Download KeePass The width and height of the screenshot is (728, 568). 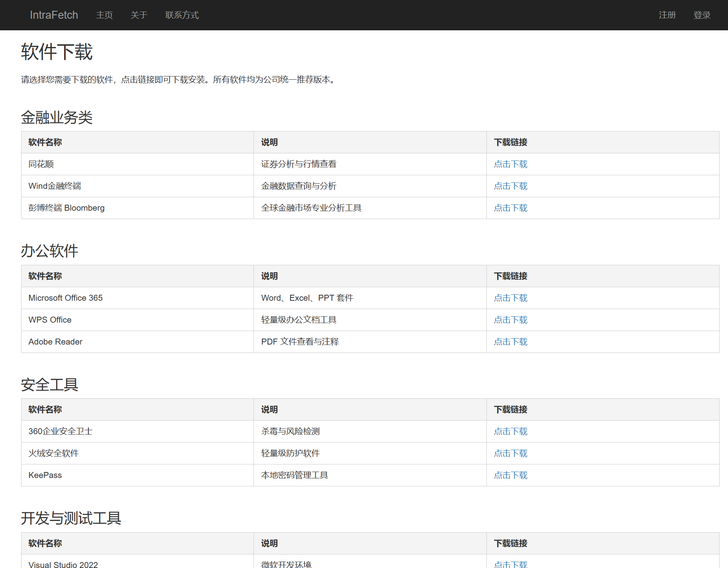point(510,475)
